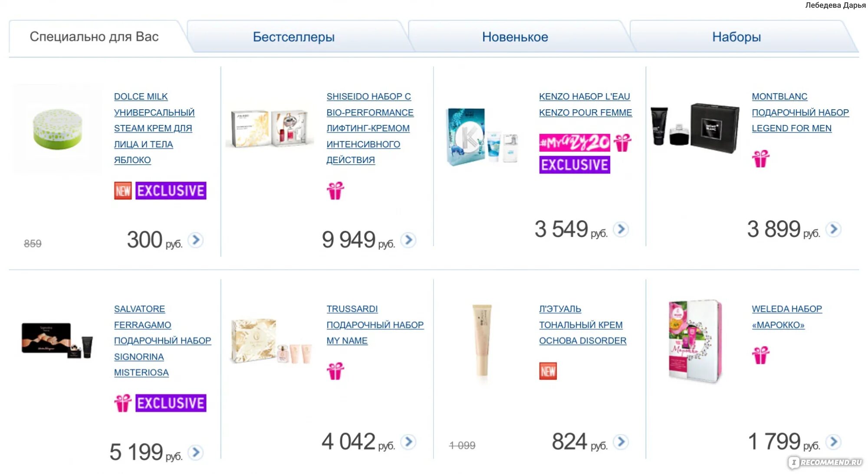Click the green Dolce Milk cream jar image
Image resolution: width=868 pixels, height=474 pixels.
pyautogui.click(x=57, y=129)
